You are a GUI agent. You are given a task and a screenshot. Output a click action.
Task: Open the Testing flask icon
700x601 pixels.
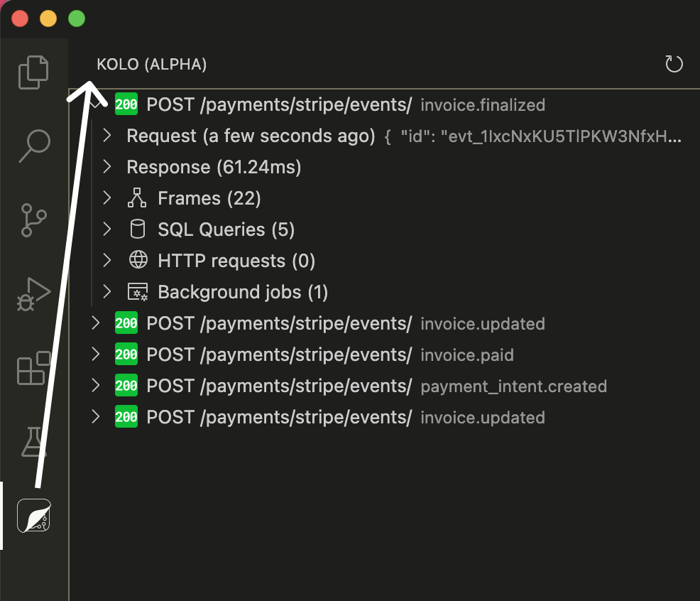click(34, 441)
